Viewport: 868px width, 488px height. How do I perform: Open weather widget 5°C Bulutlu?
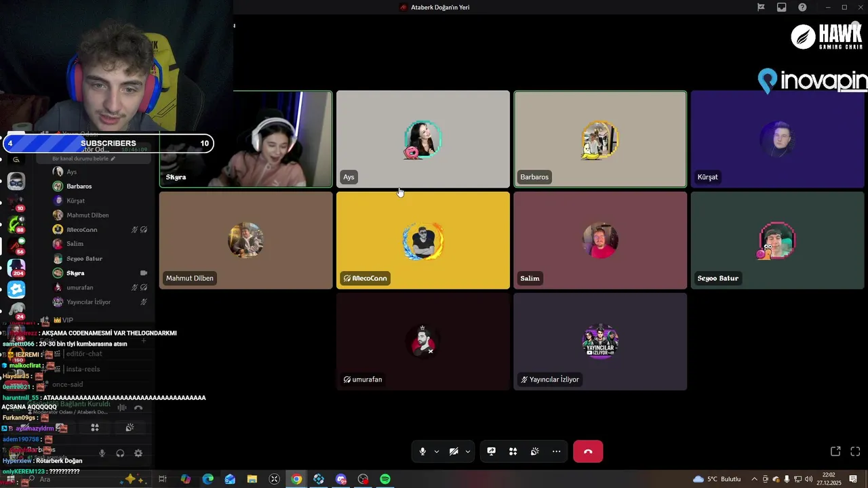(x=717, y=479)
